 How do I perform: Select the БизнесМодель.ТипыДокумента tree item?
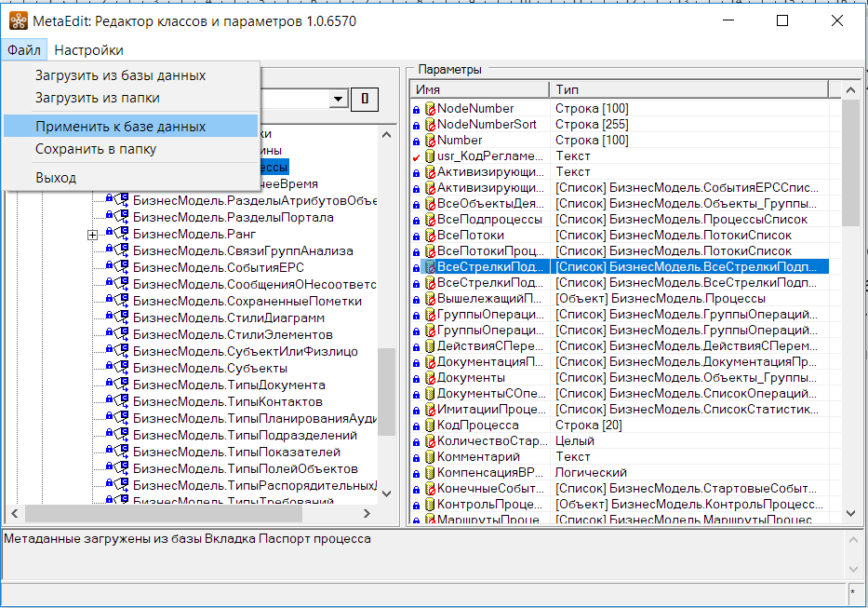coord(229,385)
